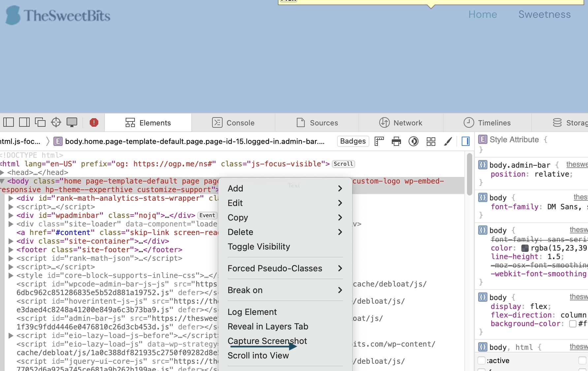588x371 pixels.
Task: Expand the head element node
Action: [2, 172]
